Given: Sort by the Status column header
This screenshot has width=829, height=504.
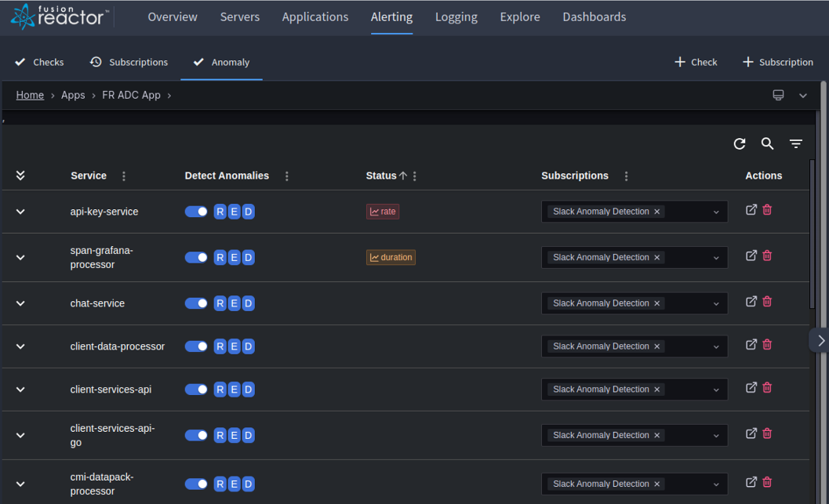Looking at the screenshot, I should tap(381, 176).
